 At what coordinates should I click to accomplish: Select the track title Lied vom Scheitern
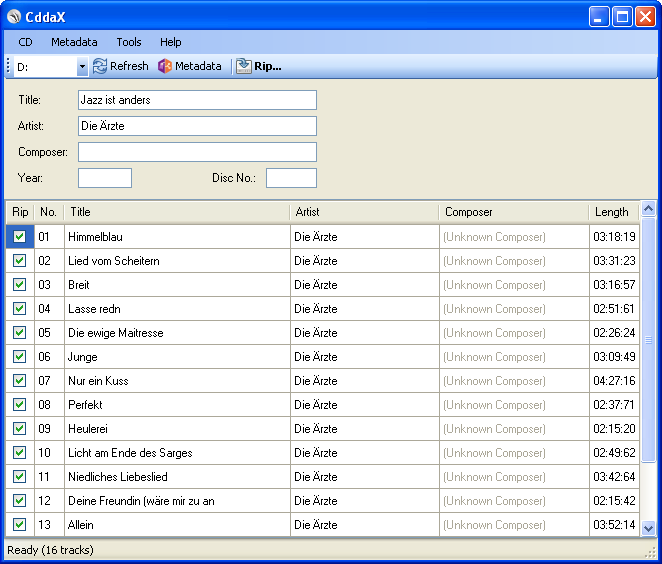[x=114, y=261]
